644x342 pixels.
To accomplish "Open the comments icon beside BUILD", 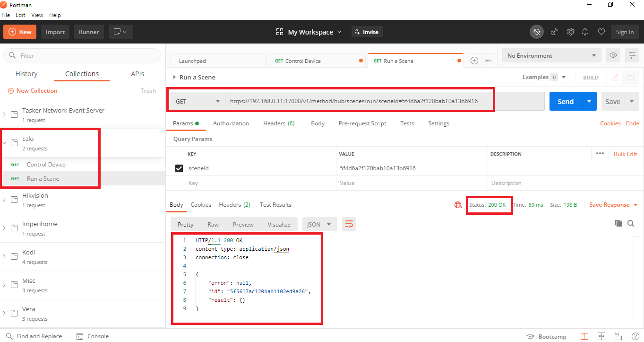I will 630,77.
